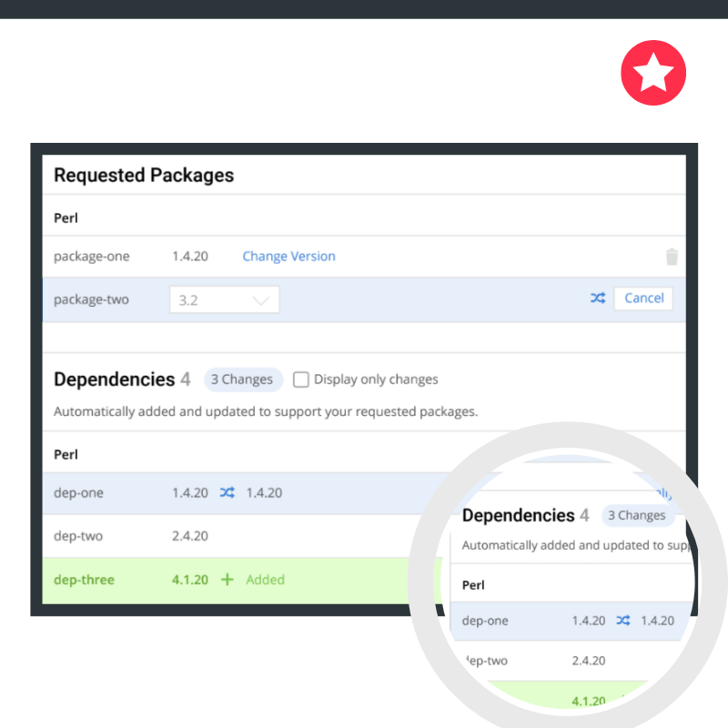This screenshot has height=728, width=728.
Task: Click package-one version 1.4.20
Action: tap(190, 257)
